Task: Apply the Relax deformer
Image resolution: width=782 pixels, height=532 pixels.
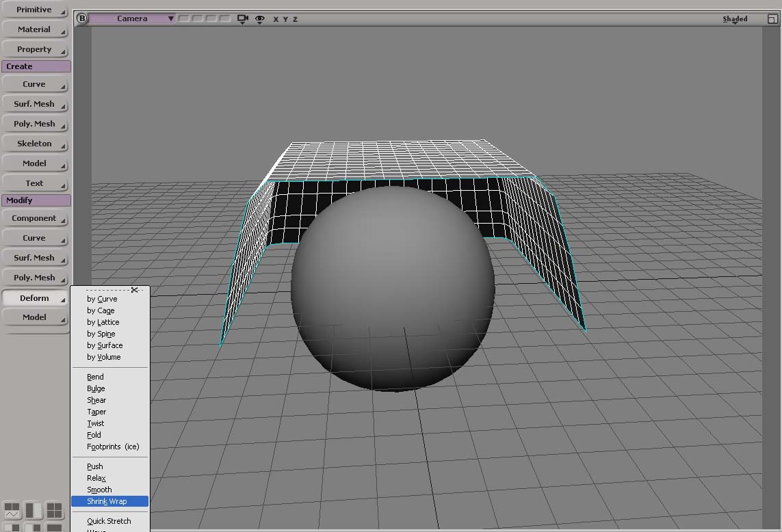Action: click(109, 478)
